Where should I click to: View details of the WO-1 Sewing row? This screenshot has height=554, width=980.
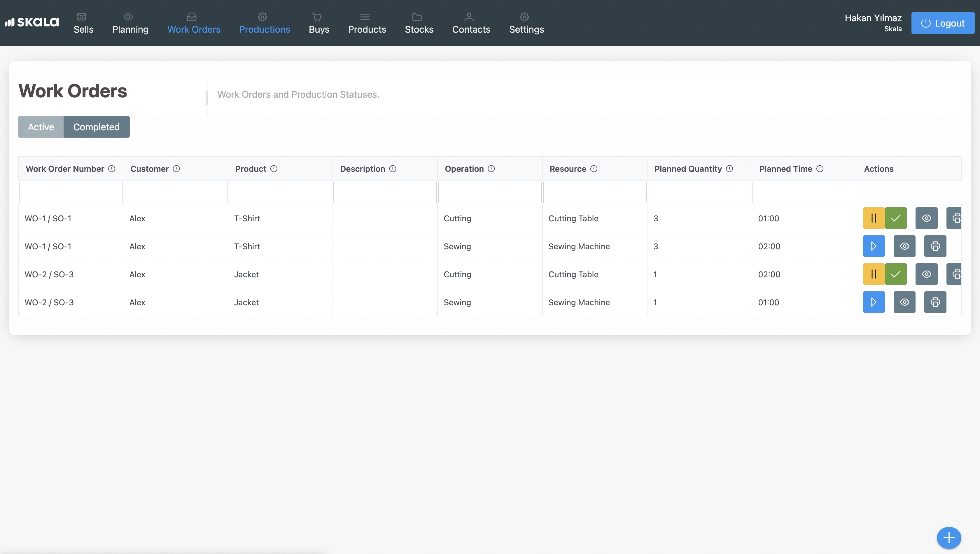pos(905,246)
